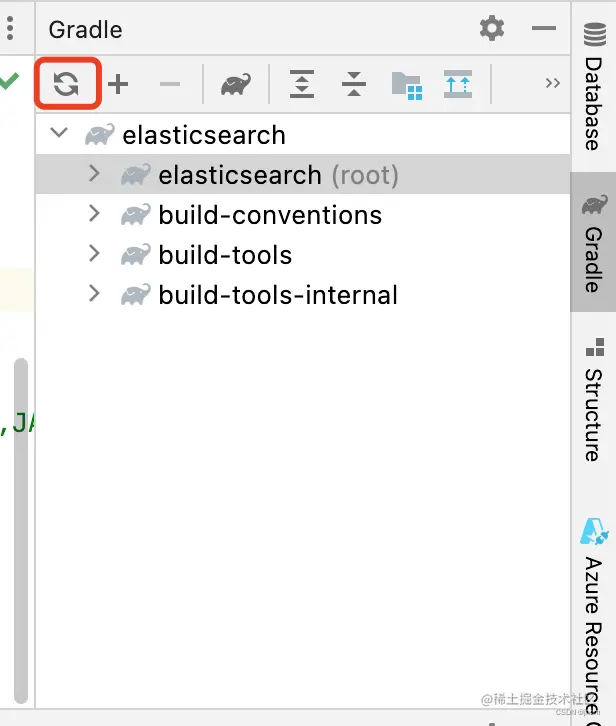This screenshot has height=726, width=616.
Task: Click the Gradle panel title
Action: coord(86,30)
